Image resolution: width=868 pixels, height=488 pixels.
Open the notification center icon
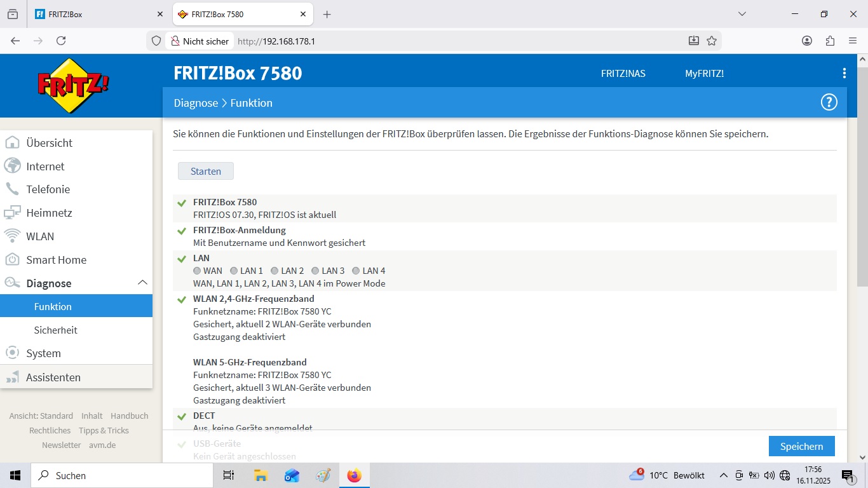[x=848, y=475]
